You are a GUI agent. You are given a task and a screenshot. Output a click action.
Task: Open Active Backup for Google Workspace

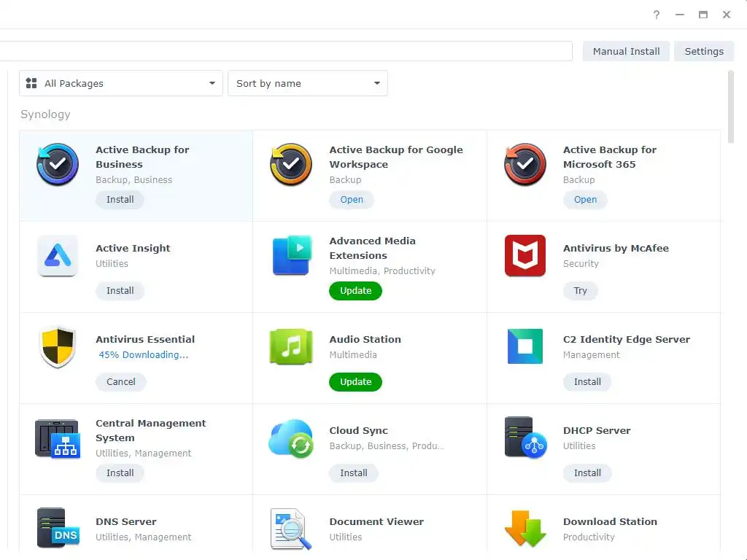pos(352,200)
